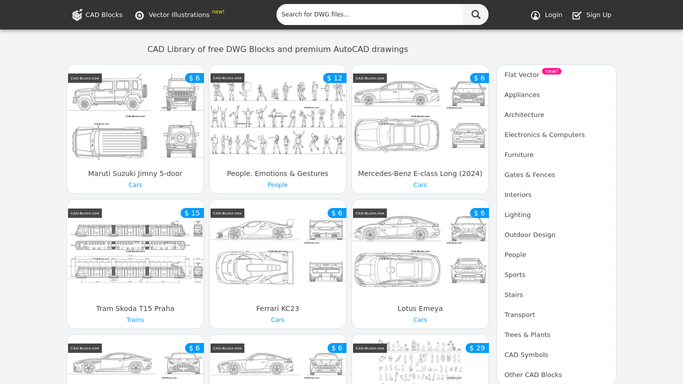Open Electronics & Computers category

coord(544,135)
